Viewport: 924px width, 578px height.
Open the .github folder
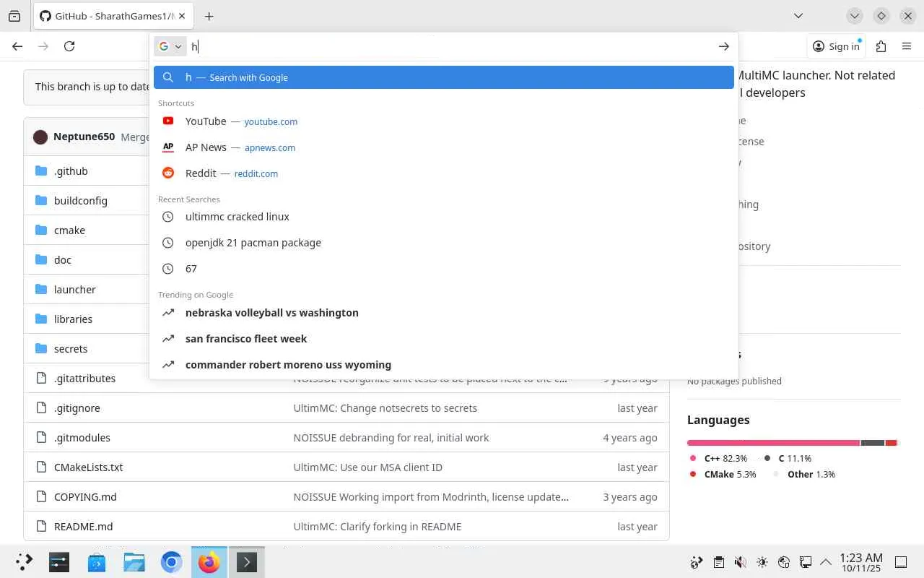(71, 171)
